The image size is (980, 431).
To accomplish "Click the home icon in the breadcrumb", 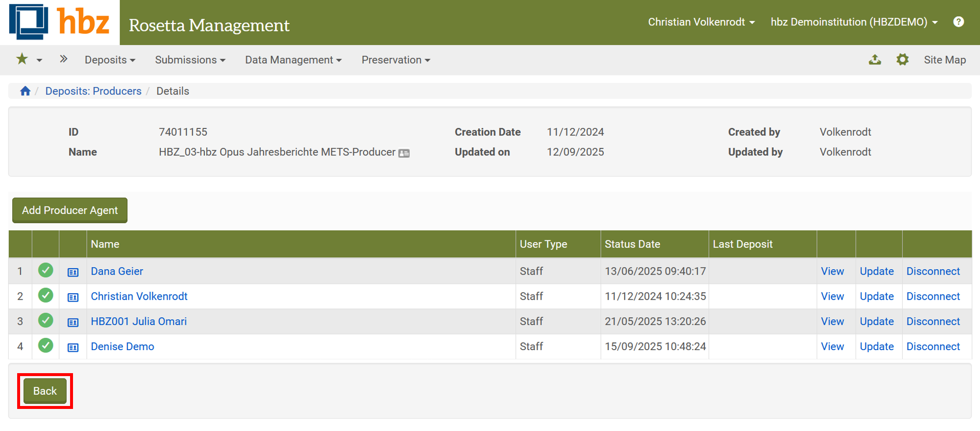I will [25, 91].
